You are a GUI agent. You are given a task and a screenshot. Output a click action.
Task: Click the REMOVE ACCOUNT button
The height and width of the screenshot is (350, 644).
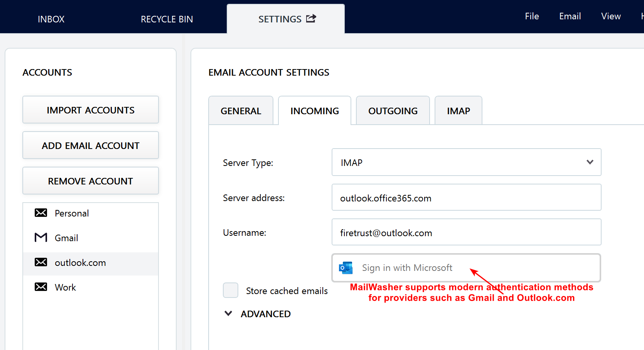[91, 181]
